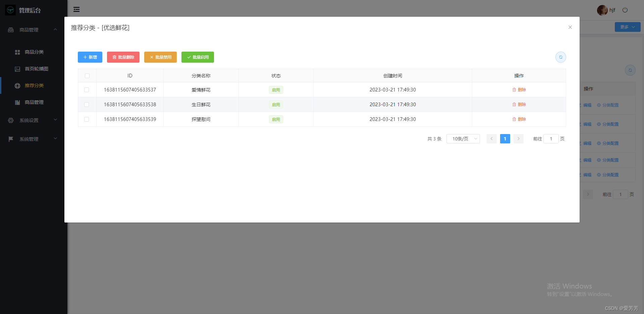Click the hamburger menu collapse icon
The image size is (644, 314).
click(x=76, y=9)
